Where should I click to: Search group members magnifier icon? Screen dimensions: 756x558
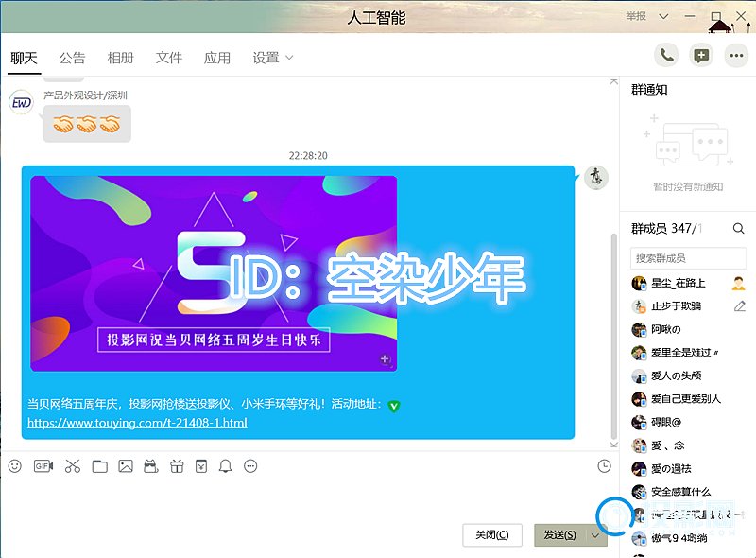point(738,228)
